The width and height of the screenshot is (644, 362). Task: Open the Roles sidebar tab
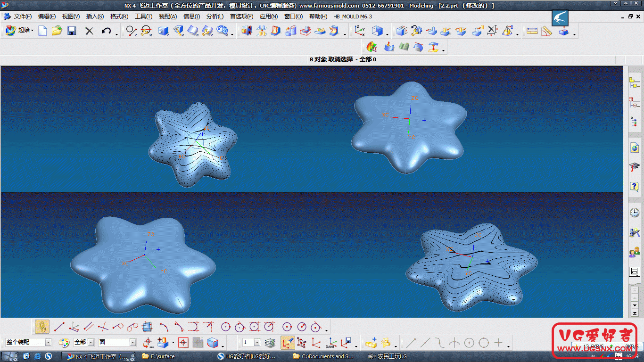click(x=635, y=252)
